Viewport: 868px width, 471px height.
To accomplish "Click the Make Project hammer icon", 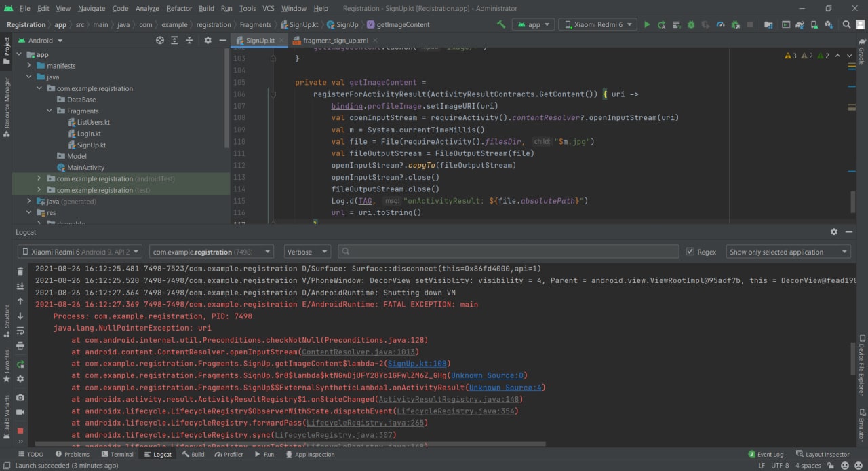I will [x=501, y=24].
